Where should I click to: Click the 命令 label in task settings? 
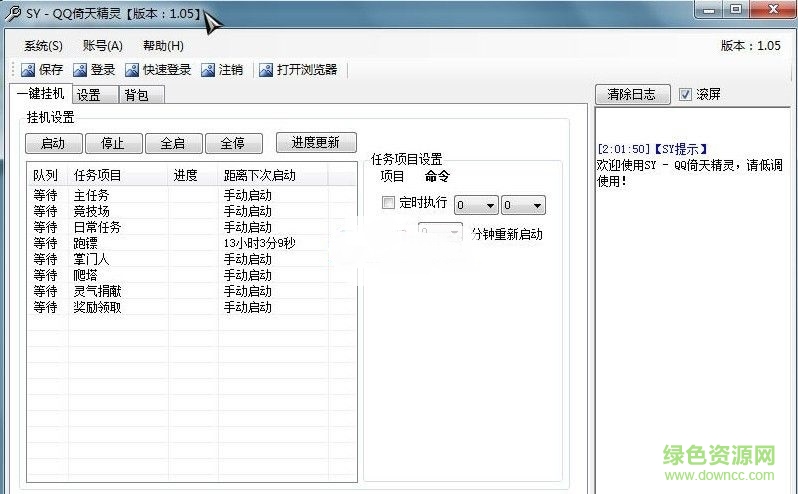tap(437, 177)
